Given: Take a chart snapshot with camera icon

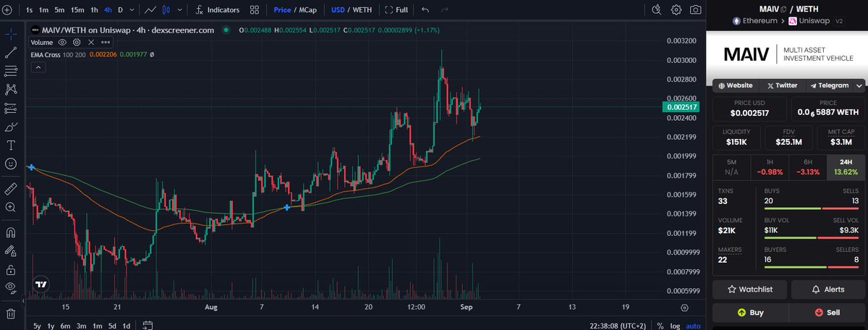Looking at the screenshot, I should (x=695, y=10).
